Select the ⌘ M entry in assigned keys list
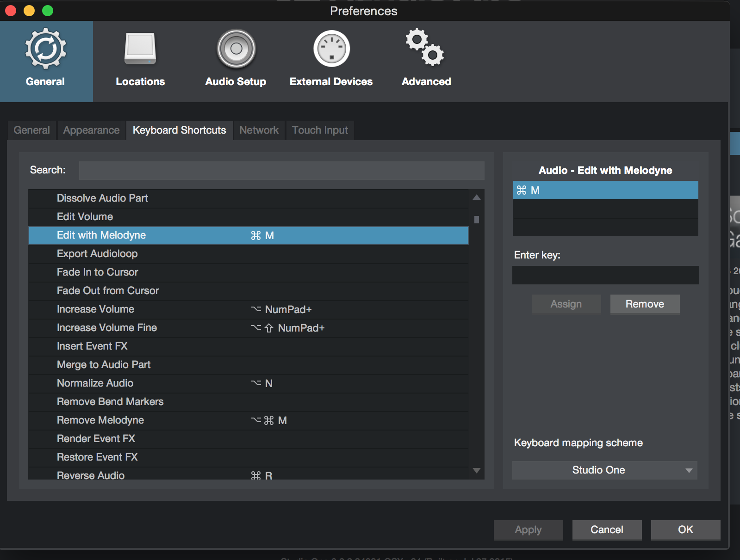 (605, 190)
